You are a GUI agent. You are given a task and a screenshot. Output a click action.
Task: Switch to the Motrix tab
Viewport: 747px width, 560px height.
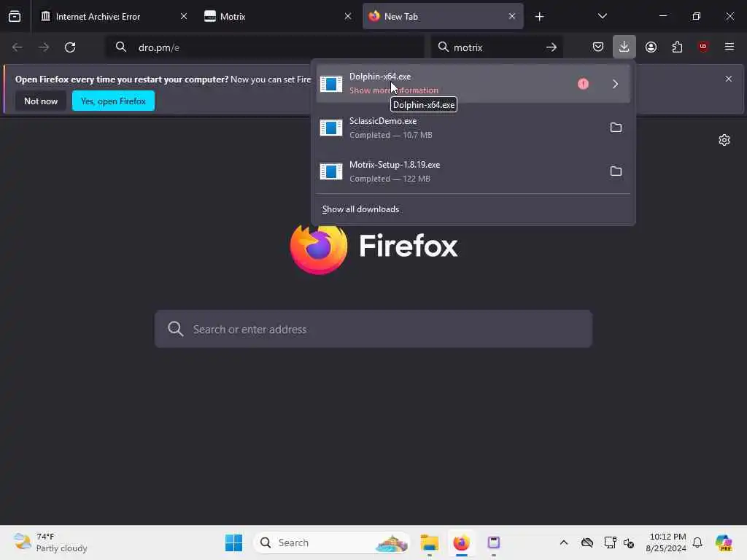[x=277, y=16]
